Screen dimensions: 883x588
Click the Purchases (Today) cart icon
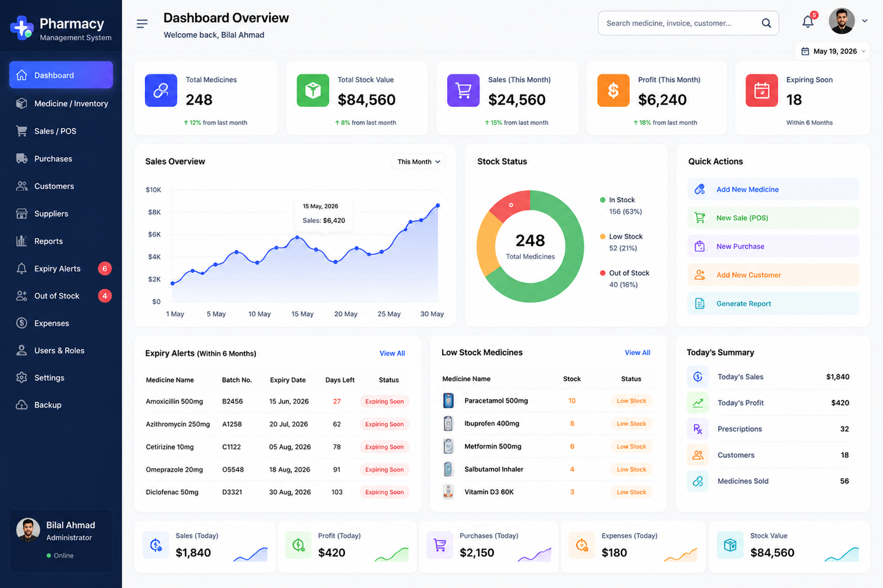click(439, 545)
